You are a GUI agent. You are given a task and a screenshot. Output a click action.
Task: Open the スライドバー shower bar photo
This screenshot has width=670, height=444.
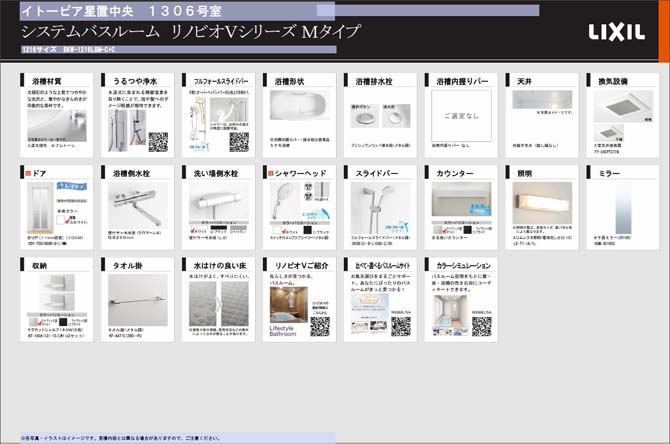(381, 208)
